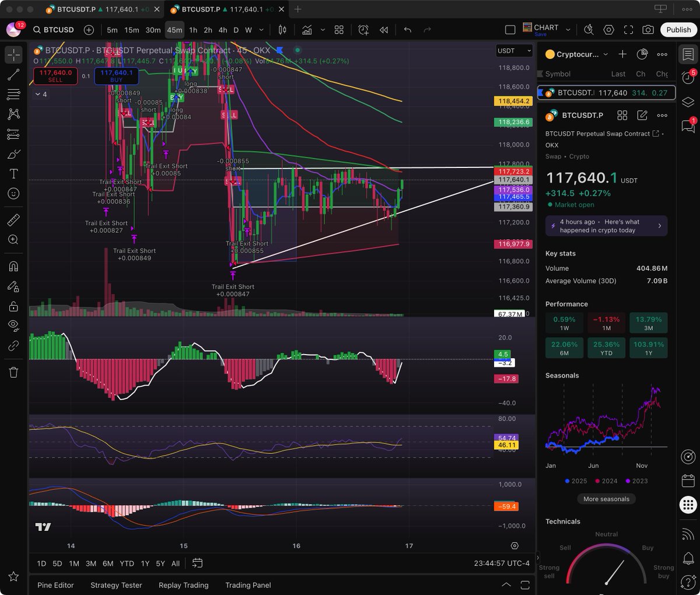Open the go to date calendar icon
The height and width of the screenshot is (595, 700).
pos(198,563)
